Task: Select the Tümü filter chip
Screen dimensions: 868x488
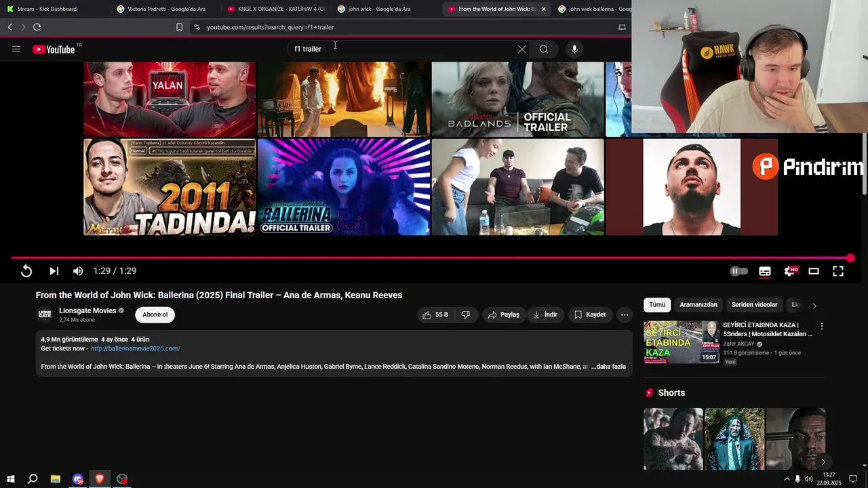Action: [x=657, y=305]
